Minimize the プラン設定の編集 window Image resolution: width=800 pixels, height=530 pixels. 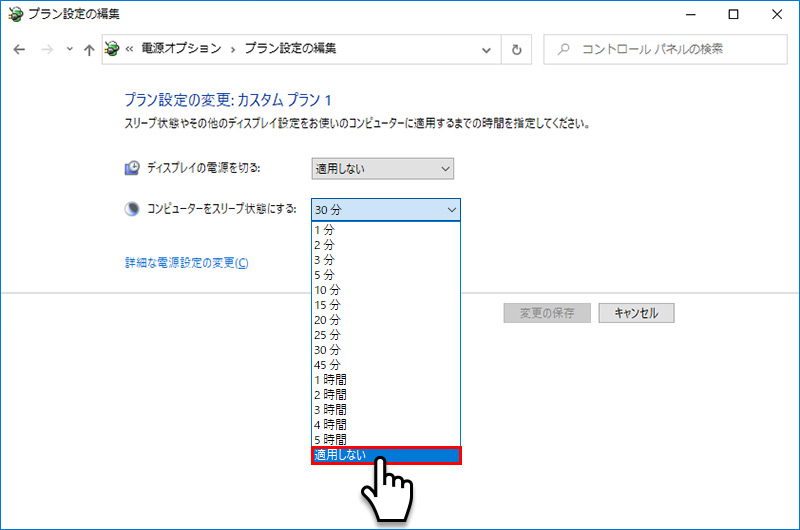pyautogui.click(x=691, y=14)
